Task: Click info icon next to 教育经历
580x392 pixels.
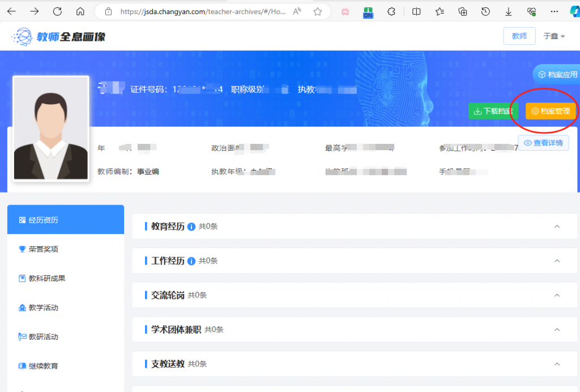Action: tap(191, 227)
